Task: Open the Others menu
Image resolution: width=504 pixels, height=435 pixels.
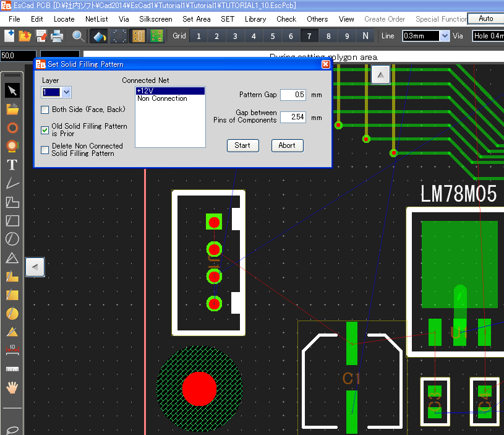Action: tap(317, 19)
